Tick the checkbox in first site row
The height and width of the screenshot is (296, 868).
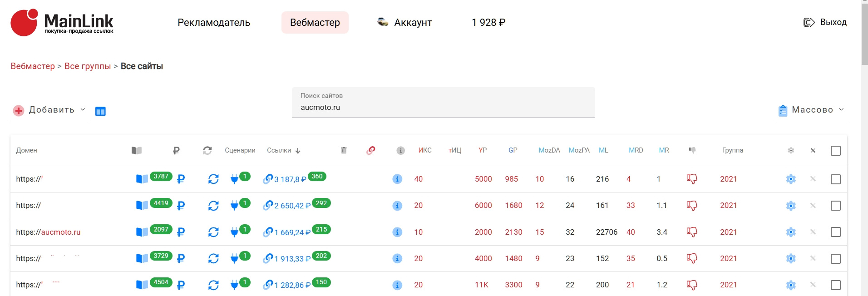[x=835, y=179]
